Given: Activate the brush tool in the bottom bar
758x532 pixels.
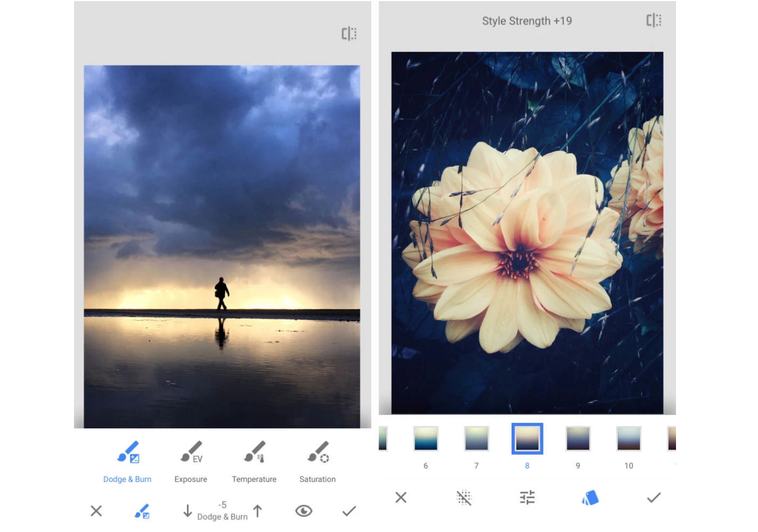Looking at the screenshot, I should tap(142, 511).
